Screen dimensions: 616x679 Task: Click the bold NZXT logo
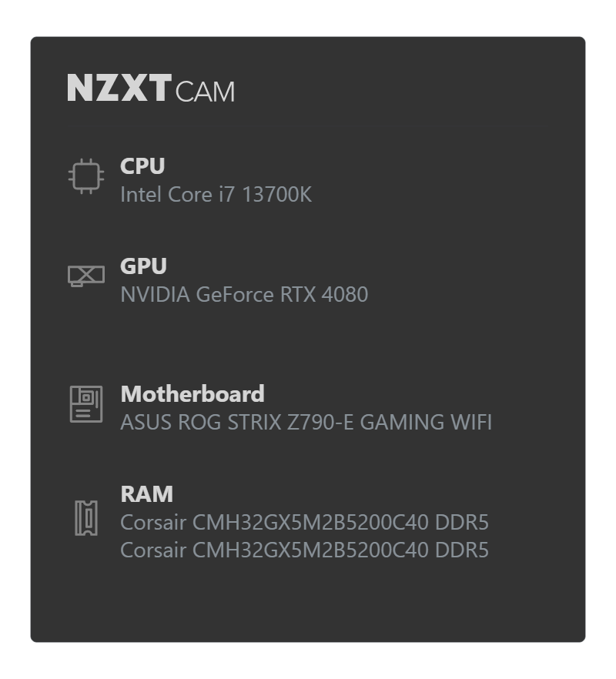119,89
